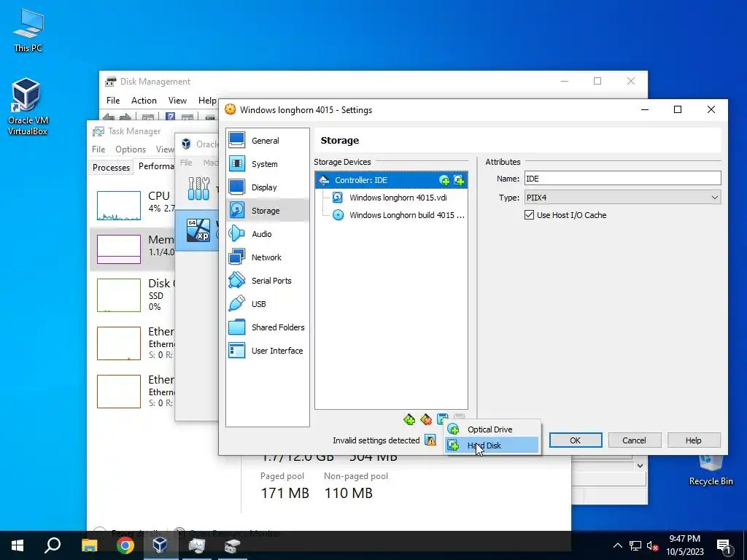Click the controller Name input field
Image resolution: width=747 pixels, height=560 pixels.
coord(623,179)
